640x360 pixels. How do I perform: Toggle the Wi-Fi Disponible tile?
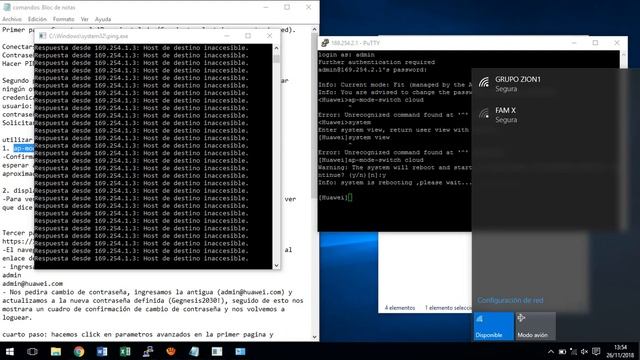click(493, 326)
